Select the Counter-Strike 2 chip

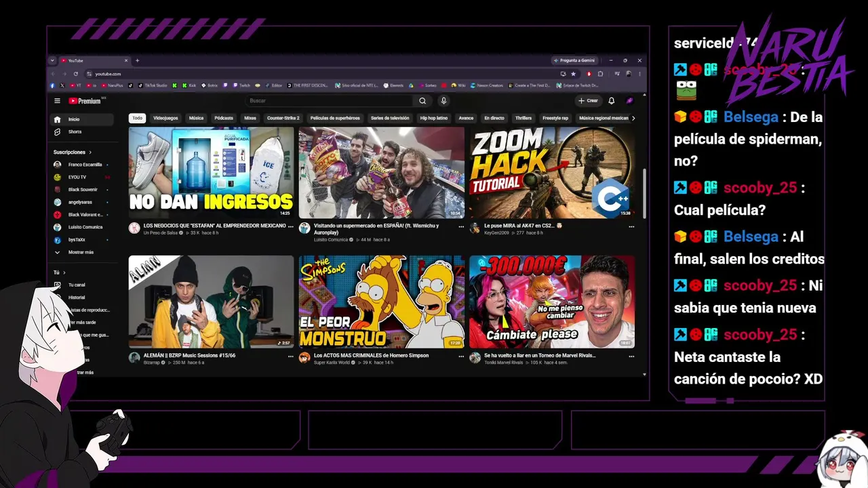point(283,118)
